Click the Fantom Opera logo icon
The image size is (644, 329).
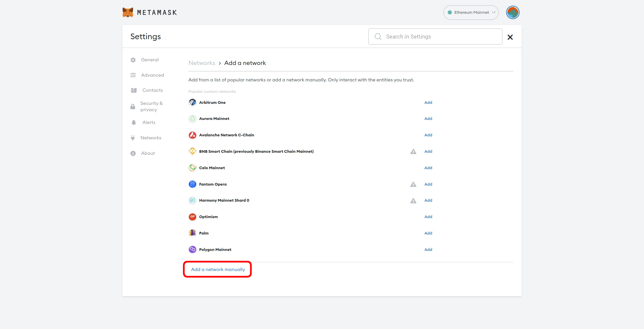coord(193,184)
